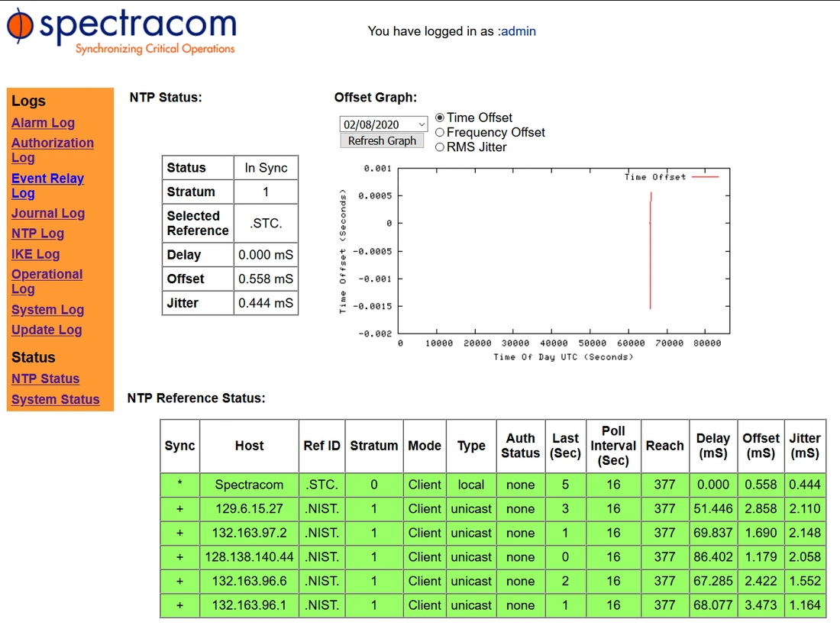Click the 'Jitter (mS)' column header
Screen dimensions: 840x635
(x=805, y=446)
